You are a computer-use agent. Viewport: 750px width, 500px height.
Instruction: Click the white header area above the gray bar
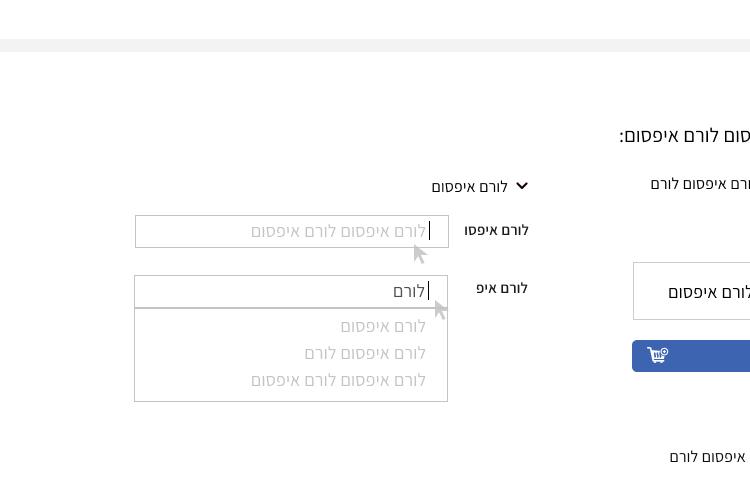point(375,19)
